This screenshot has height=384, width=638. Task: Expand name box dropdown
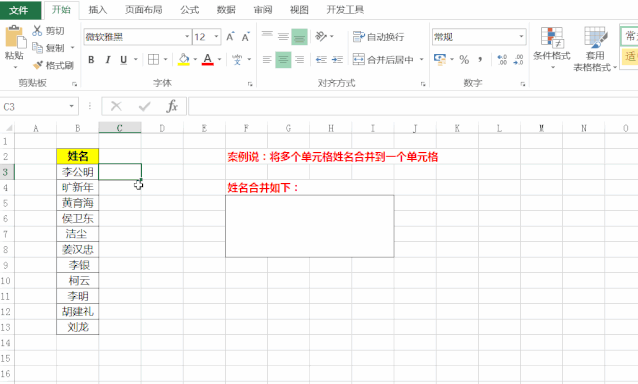72,107
